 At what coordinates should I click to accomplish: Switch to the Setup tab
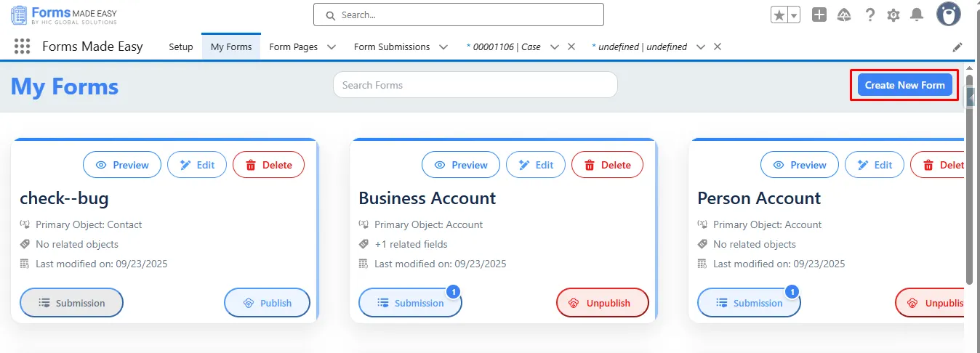point(181,47)
